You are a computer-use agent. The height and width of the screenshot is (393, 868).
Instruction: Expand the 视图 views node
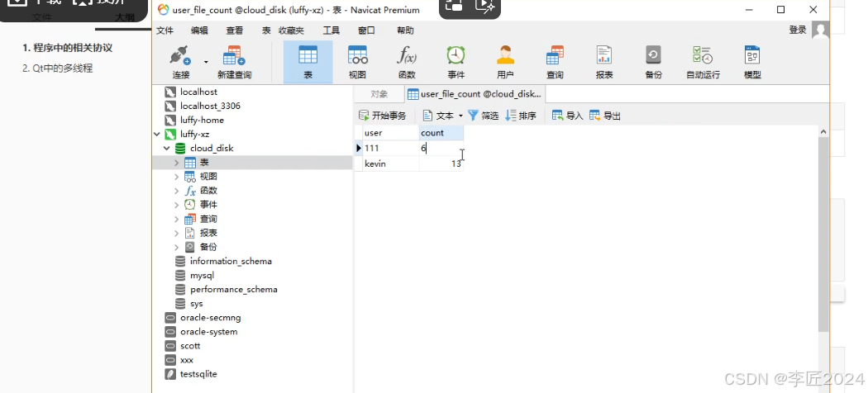(x=177, y=177)
